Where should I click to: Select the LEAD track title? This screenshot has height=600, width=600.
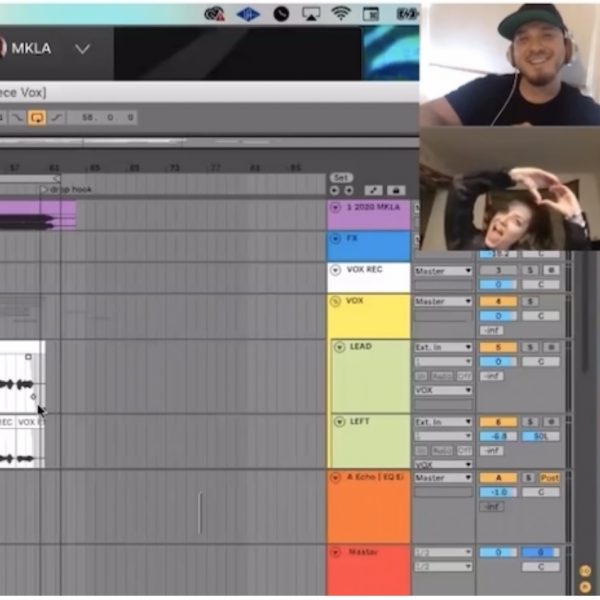tap(360, 347)
